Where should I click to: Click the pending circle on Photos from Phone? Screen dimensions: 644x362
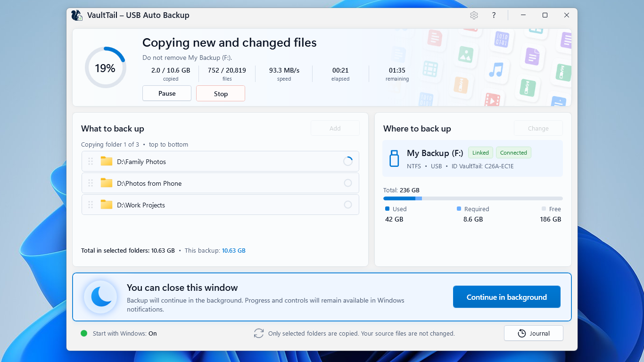pyautogui.click(x=348, y=183)
